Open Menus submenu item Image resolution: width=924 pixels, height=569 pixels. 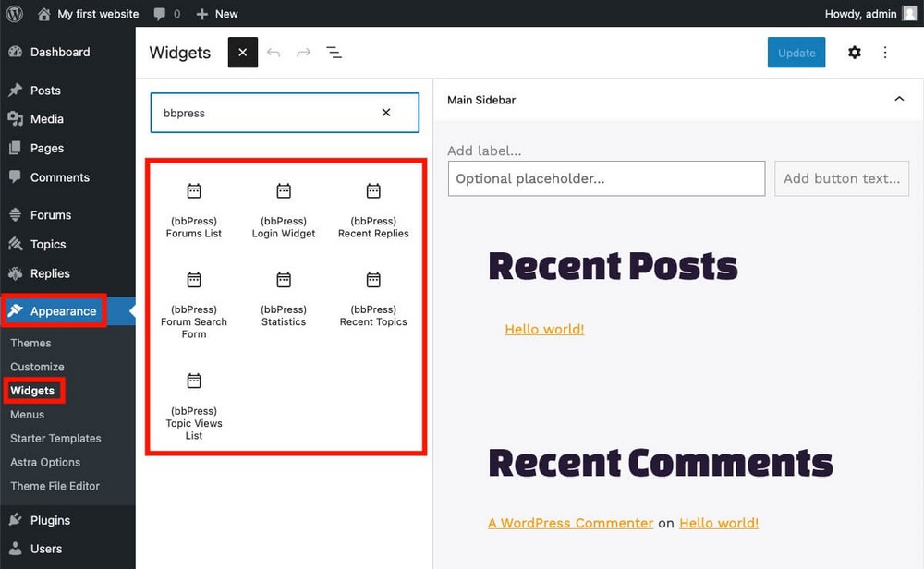[27, 414]
